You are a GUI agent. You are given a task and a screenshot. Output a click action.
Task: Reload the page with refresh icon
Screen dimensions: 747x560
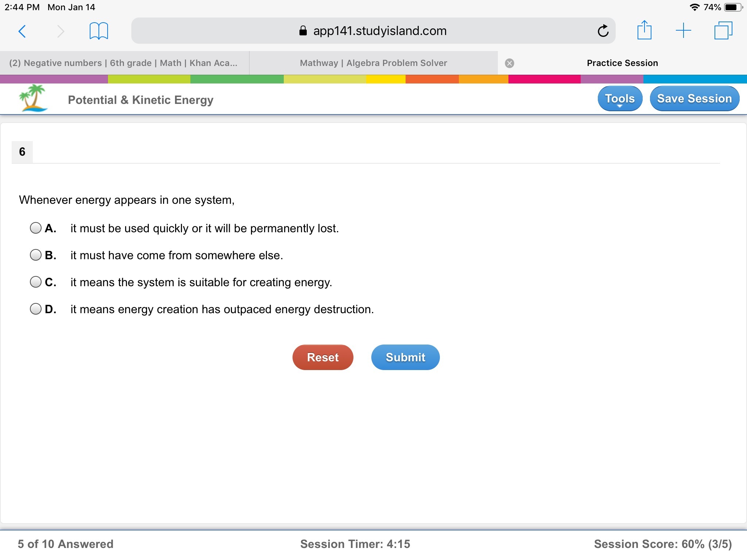pyautogui.click(x=603, y=31)
